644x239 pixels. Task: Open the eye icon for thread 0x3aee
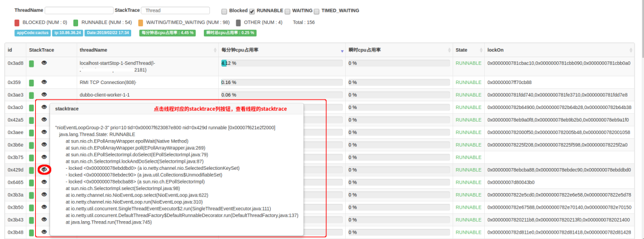44,132
